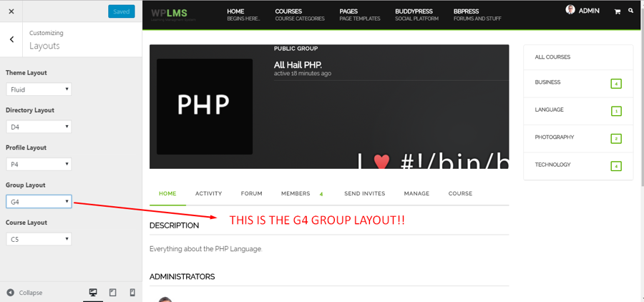Open the Course Layout C5 dropdown

pos(39,239)
